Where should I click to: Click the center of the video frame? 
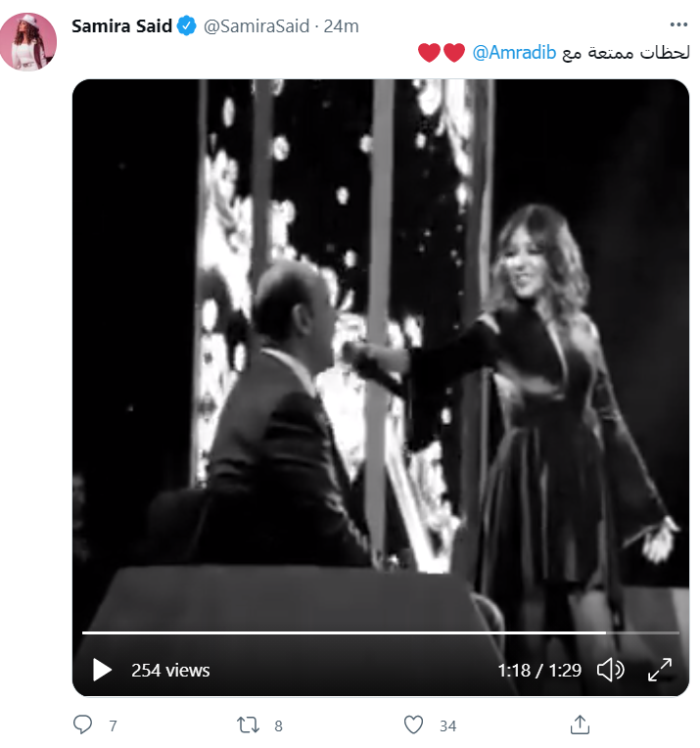(x=380, y=372)
